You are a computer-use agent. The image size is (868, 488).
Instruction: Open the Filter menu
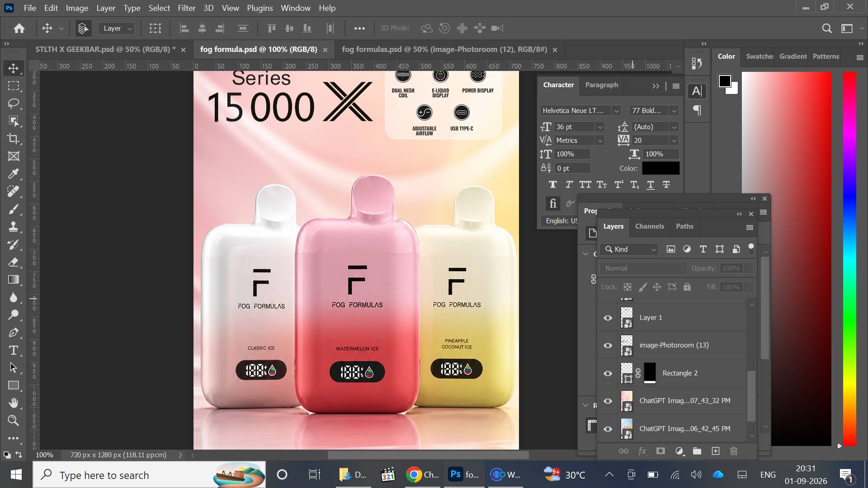[186, 8]
